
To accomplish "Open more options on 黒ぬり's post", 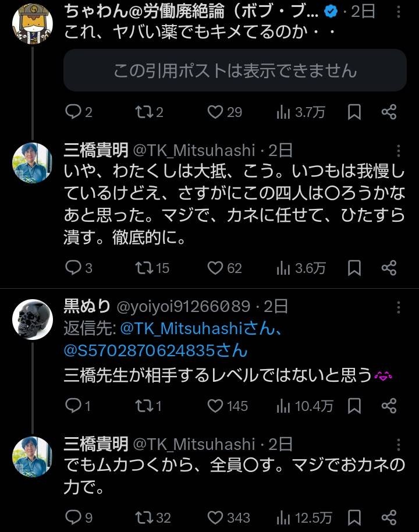I will click(x=399, y=307).
